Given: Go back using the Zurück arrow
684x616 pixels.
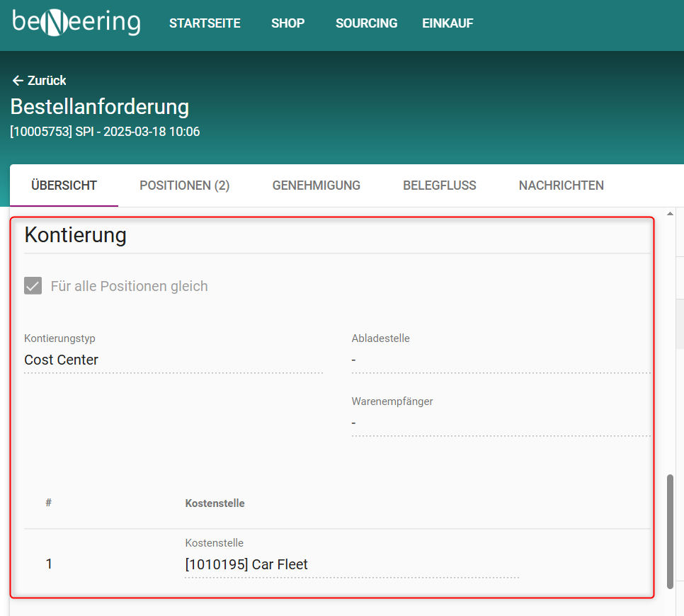Looking at the screenshot, I should pyautogui.click(x=39, y=81).
